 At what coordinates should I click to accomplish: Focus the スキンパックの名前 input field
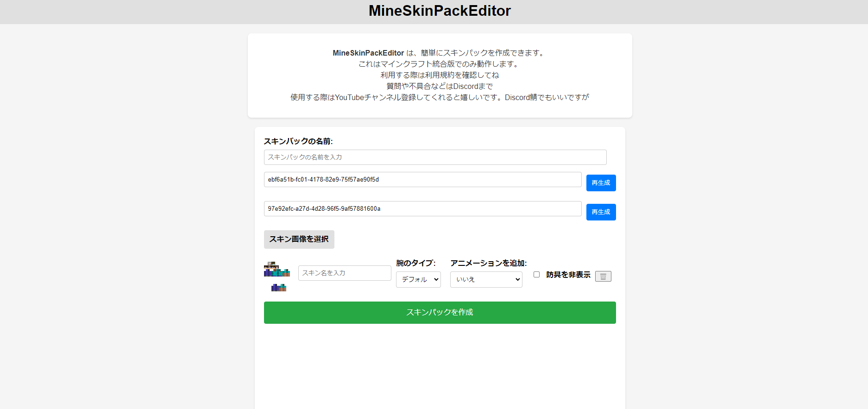[x=435, y=157]
